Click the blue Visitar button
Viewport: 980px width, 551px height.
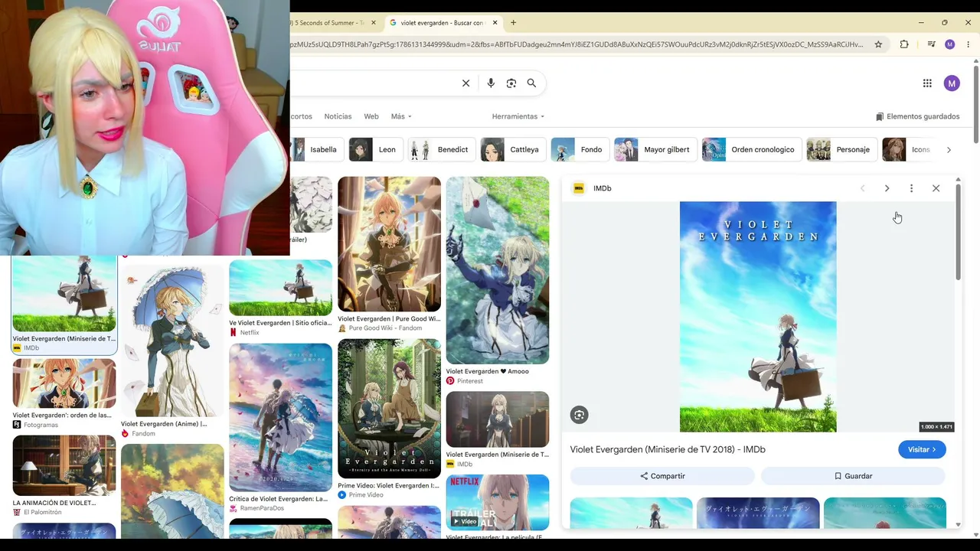pyautogui.click(x=922, y=449)
